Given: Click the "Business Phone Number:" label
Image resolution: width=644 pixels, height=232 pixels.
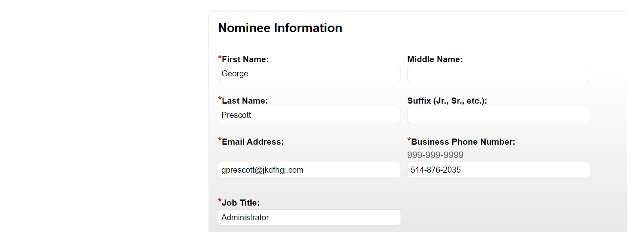Looking at the screenshot, I should [x=463, y=142].
